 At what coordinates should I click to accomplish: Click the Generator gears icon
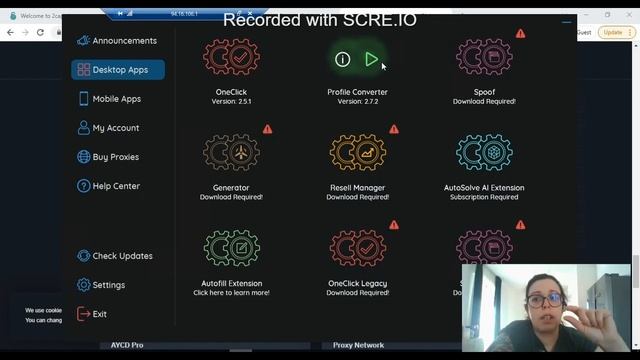(x=231, y=152)
